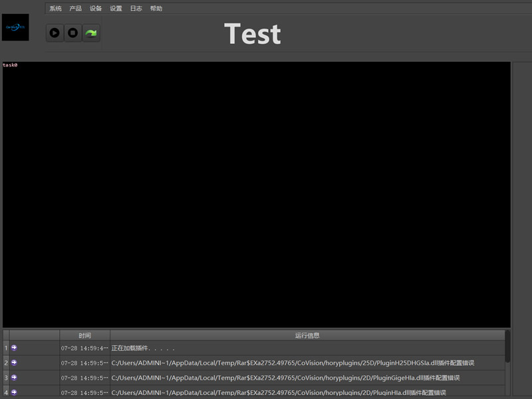Select the 正在加载插件 log message

point(143,348)
